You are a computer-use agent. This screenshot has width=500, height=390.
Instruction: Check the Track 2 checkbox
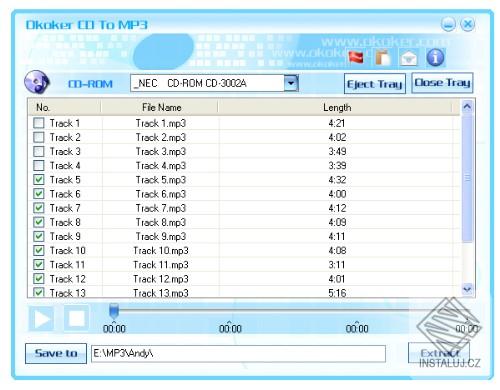pyautogui.click(x=39, y=137)
